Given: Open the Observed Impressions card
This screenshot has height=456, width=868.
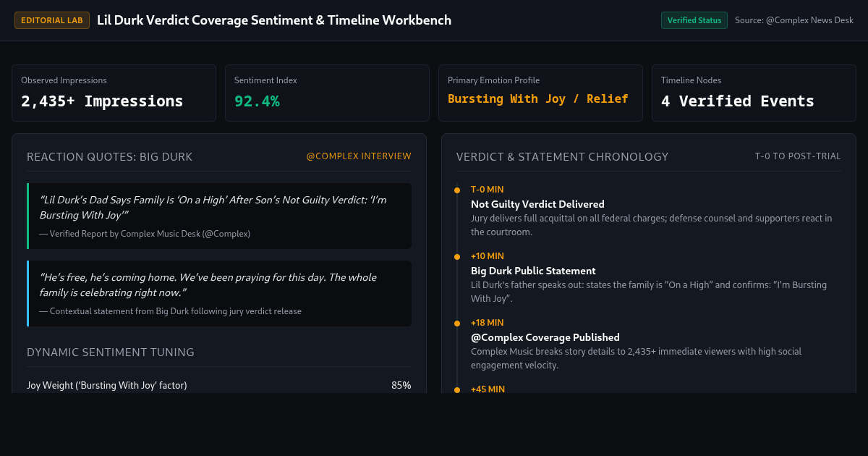Looking at the screenshot, I should [x=114, y=93].
